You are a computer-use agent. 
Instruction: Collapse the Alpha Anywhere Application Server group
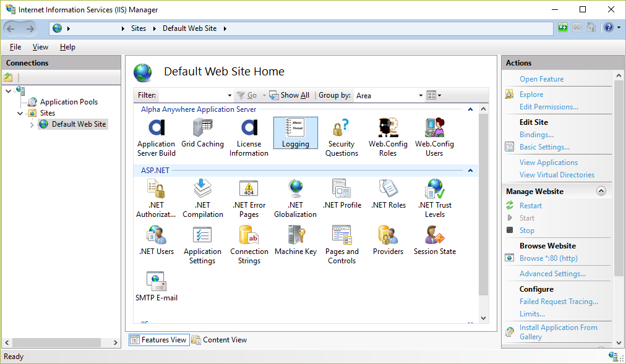click(x=470, y=109)
